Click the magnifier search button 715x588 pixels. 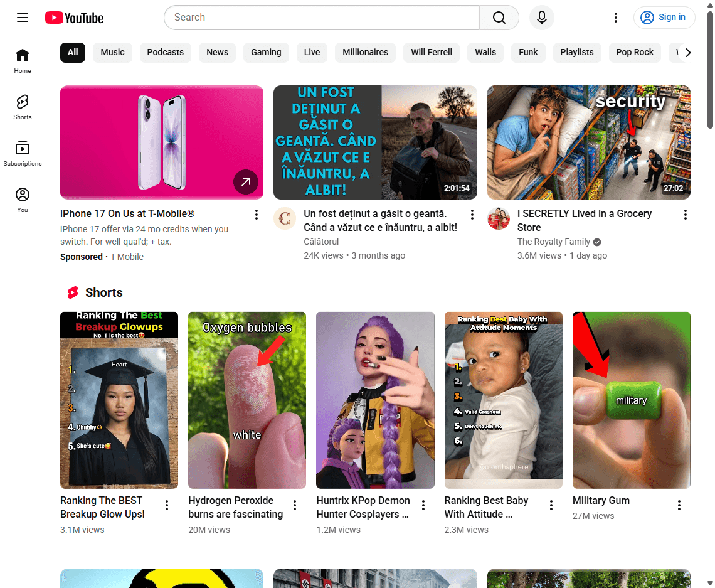pyautogui.click(x=499, y=18)
